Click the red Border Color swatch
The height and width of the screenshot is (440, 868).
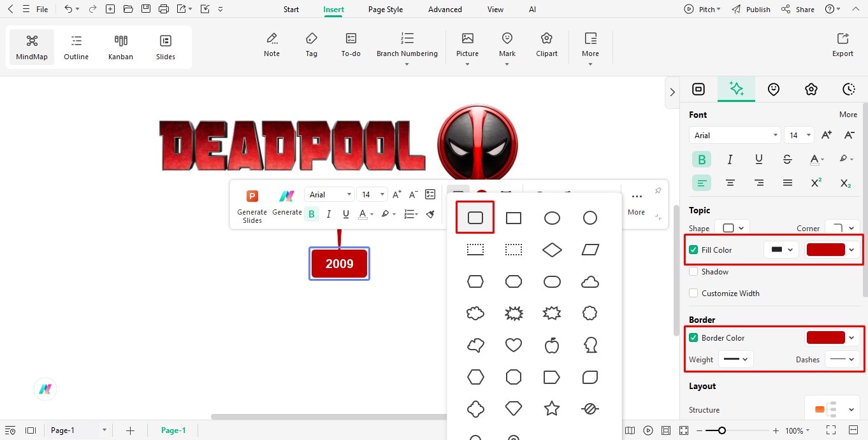[825, 337]
